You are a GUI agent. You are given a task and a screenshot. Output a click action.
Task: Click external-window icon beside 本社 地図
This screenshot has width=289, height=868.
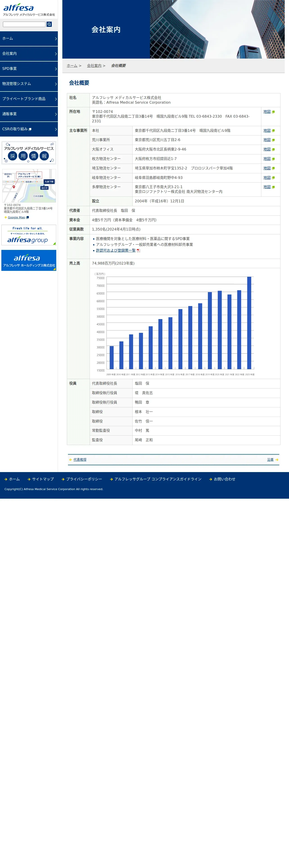pos(273,131)
